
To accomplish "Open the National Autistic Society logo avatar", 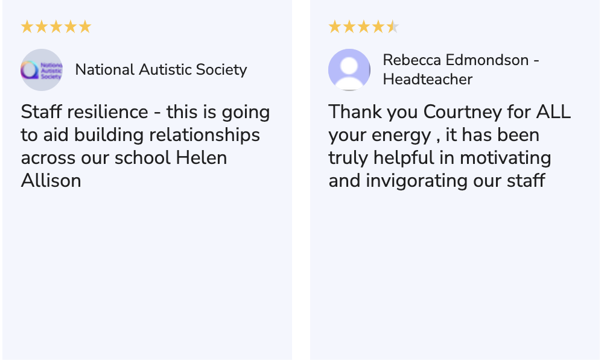I will click(42, 70).
